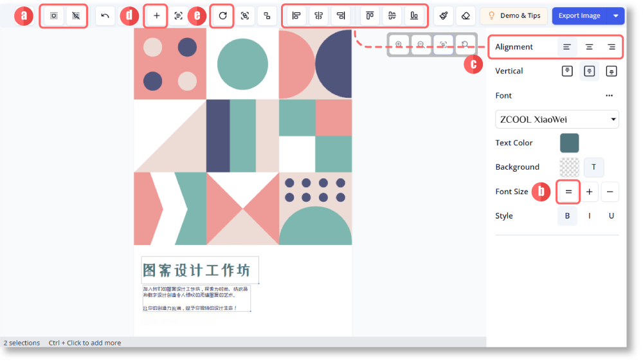This screenshot has width=643, height=364.
Task: Open the Text Color swatch
Action: tap(569, 143)
